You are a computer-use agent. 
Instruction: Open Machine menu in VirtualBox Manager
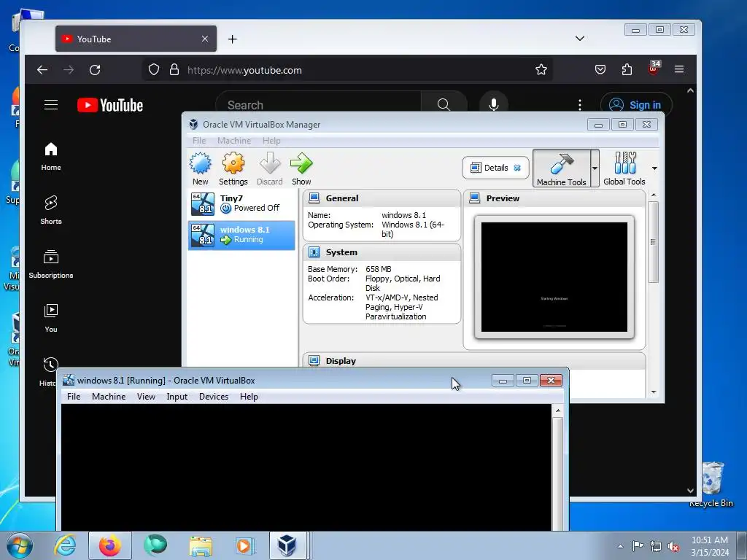[x=234, y=141]
